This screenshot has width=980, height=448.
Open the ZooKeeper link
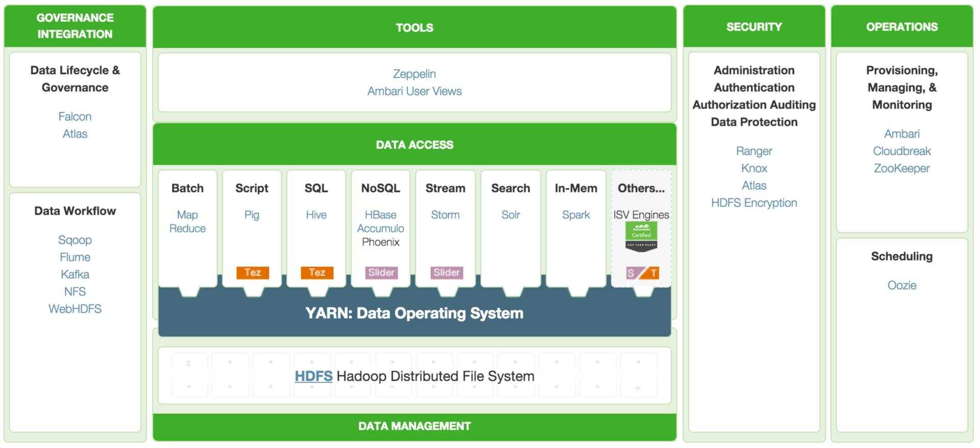pos(902,169)
